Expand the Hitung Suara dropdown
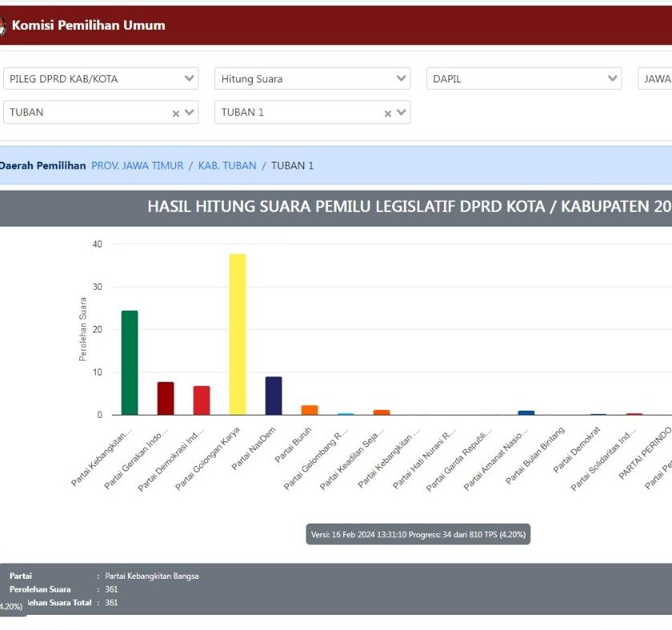 313,78
